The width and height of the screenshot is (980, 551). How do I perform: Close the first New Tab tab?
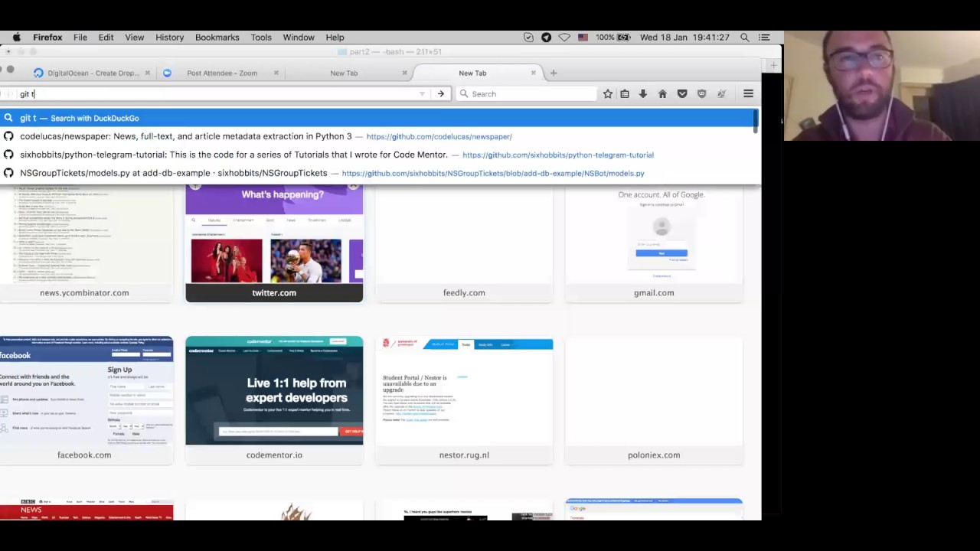coord(405,73)
